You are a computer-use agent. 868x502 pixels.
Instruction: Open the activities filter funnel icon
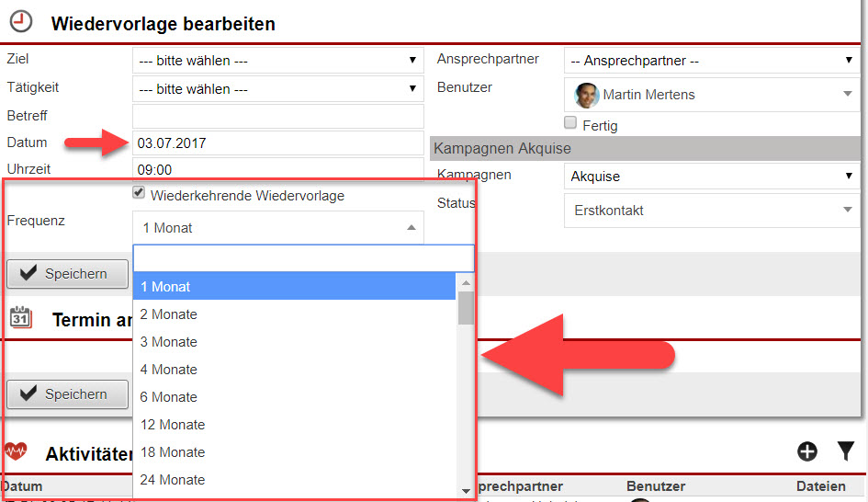(845, 451)
